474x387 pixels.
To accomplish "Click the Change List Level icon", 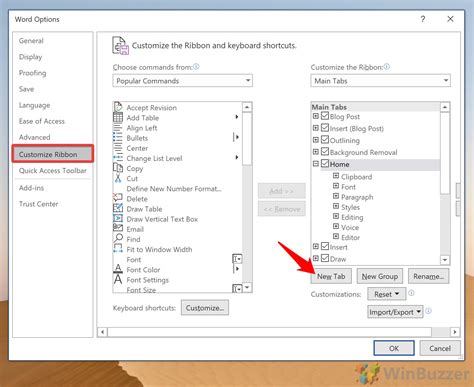I will (118, 158).
